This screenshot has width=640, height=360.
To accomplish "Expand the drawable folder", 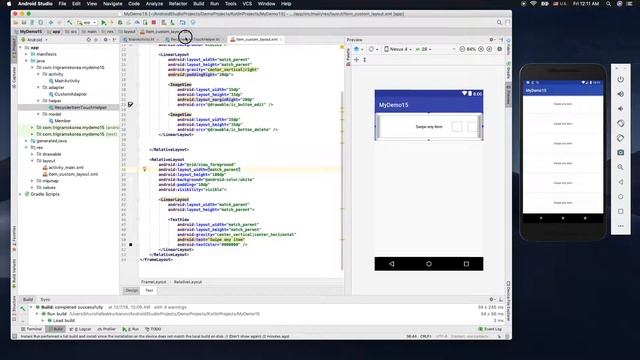I will (33, 154).
